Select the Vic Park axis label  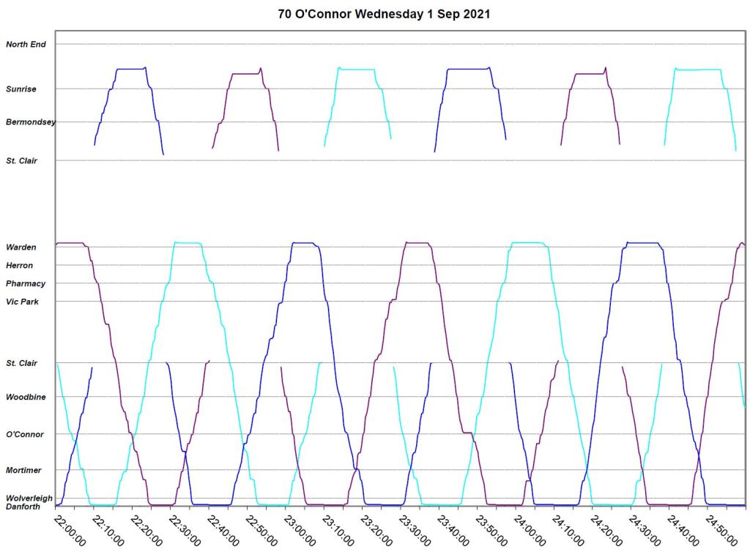coord(23,302)
